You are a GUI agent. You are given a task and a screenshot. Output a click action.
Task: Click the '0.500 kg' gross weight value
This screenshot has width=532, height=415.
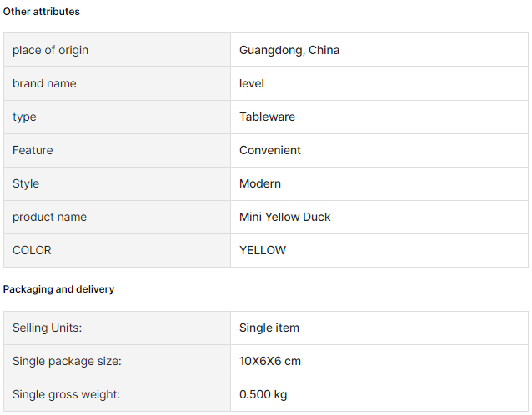(x=263, y=394)
